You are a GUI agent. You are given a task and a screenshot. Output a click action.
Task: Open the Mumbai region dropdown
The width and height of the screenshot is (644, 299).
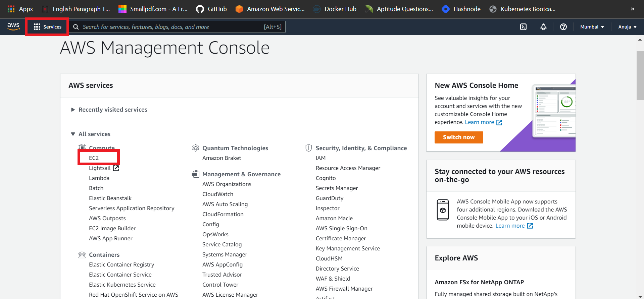[592, 27]
